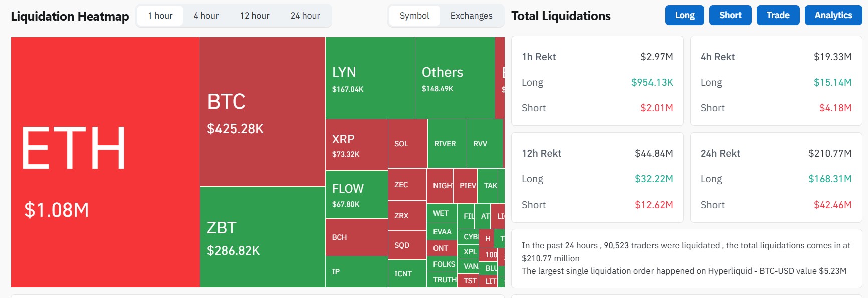This screenshot has width=868, height=298.
Task: Switch to the 4 hour timeframe
Action: (205, 15)
